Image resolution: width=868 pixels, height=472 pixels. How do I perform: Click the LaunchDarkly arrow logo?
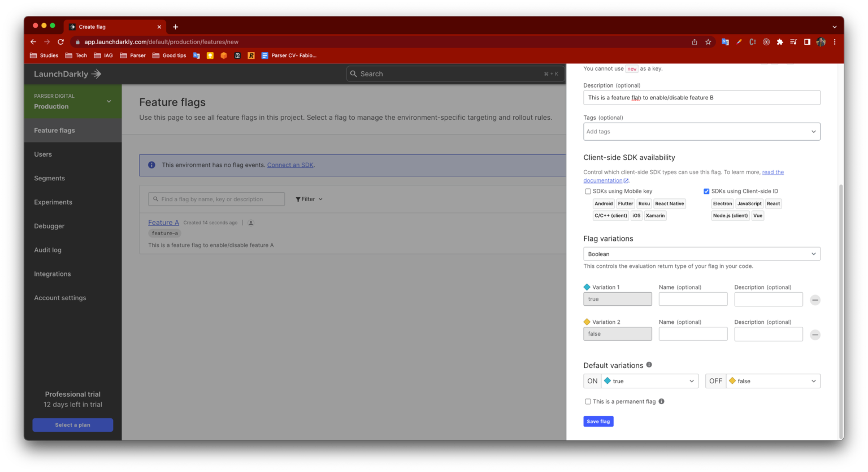point(96,74)
